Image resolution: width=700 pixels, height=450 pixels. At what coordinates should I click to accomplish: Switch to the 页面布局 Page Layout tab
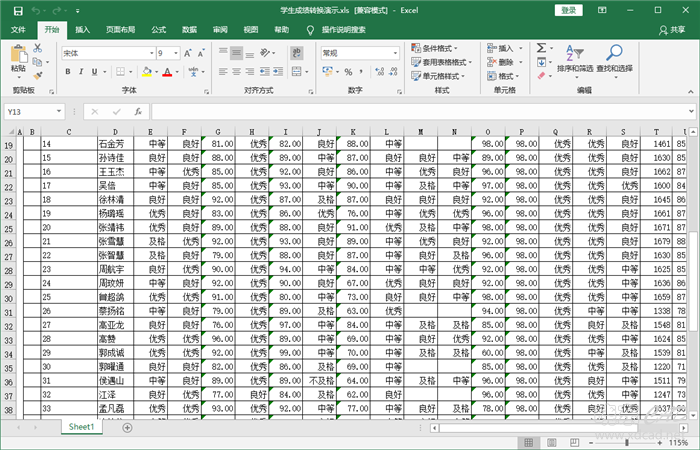[x=121, y=30]
